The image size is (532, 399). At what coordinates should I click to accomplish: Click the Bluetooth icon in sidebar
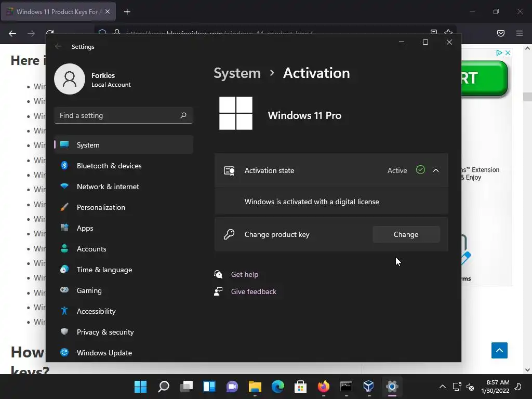click(64, 165)
